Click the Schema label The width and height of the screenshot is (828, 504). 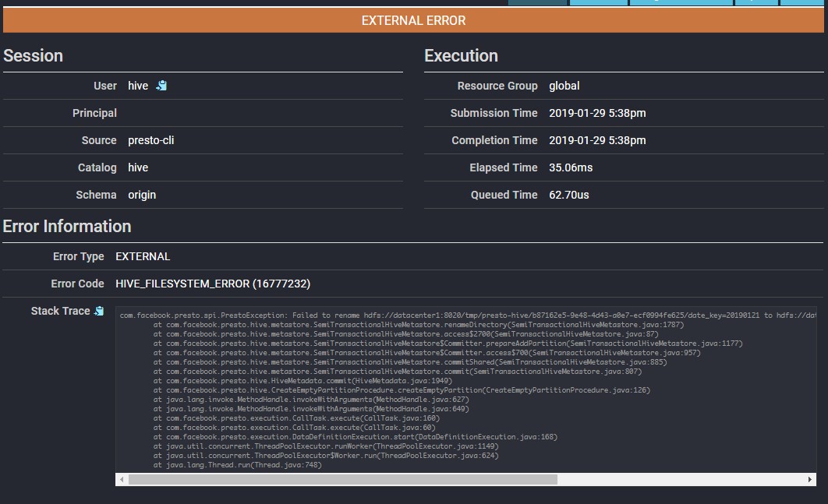click(96, 195)
